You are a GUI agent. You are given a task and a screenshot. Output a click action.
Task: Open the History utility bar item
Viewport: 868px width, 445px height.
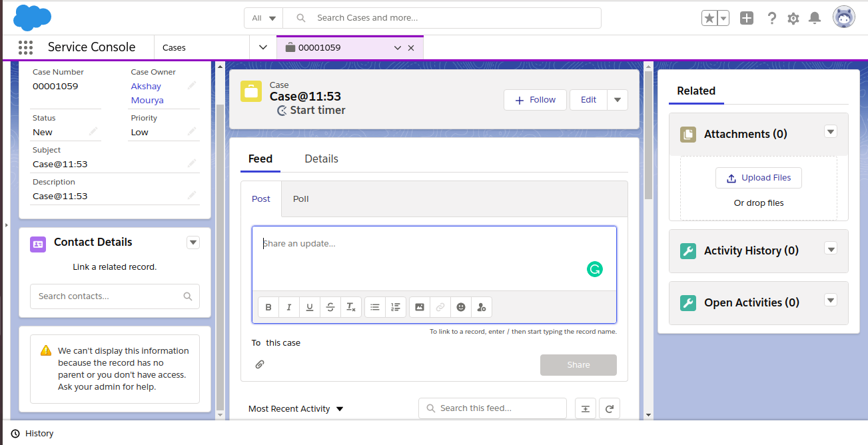(32, 433)
